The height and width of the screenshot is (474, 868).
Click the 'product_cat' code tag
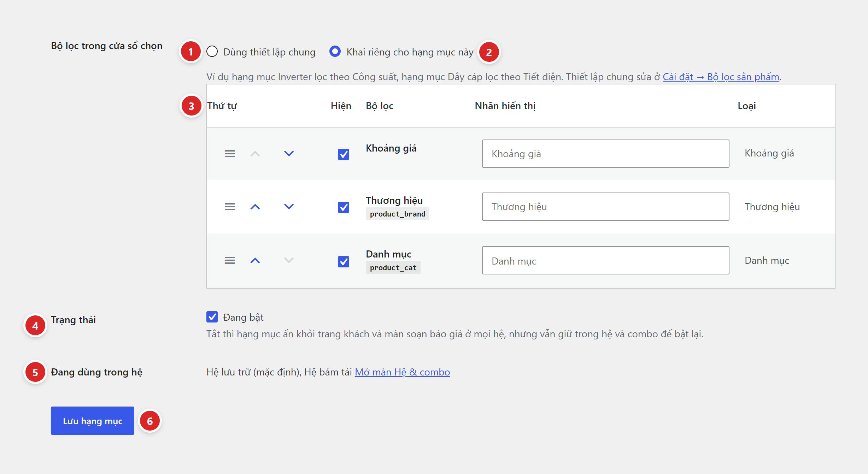[393, 268]
